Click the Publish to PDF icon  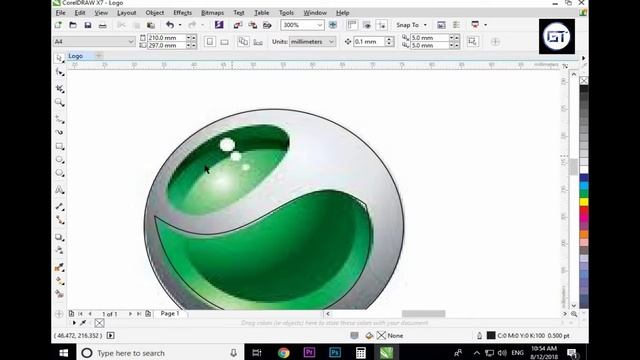point(267,25)
